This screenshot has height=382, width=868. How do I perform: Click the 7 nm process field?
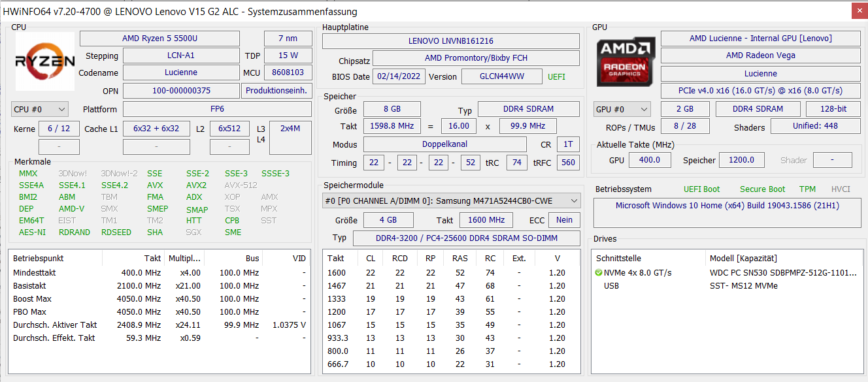point(288,39)
